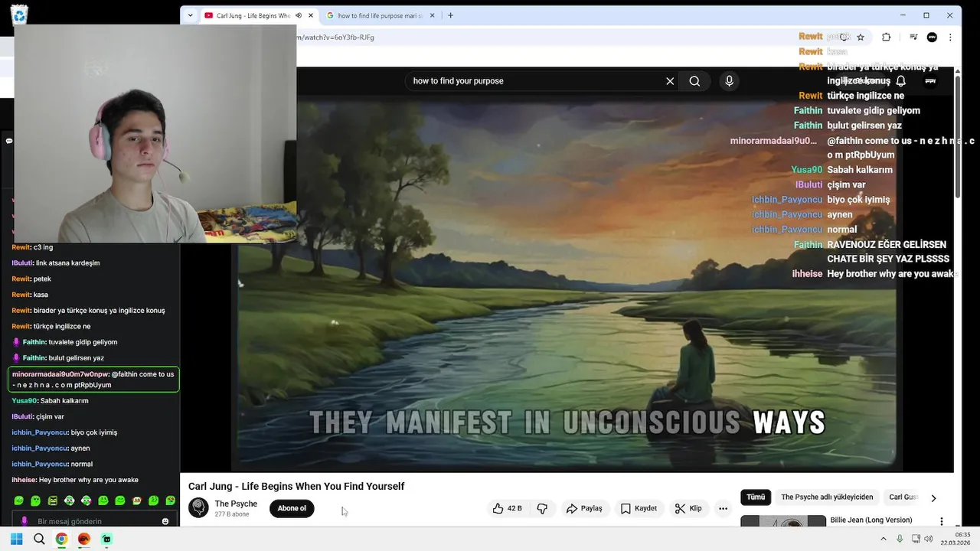Click the chat 'Bir mesaj gönderin' field
This screenshot has width=980, height=551.
[96, 521]
